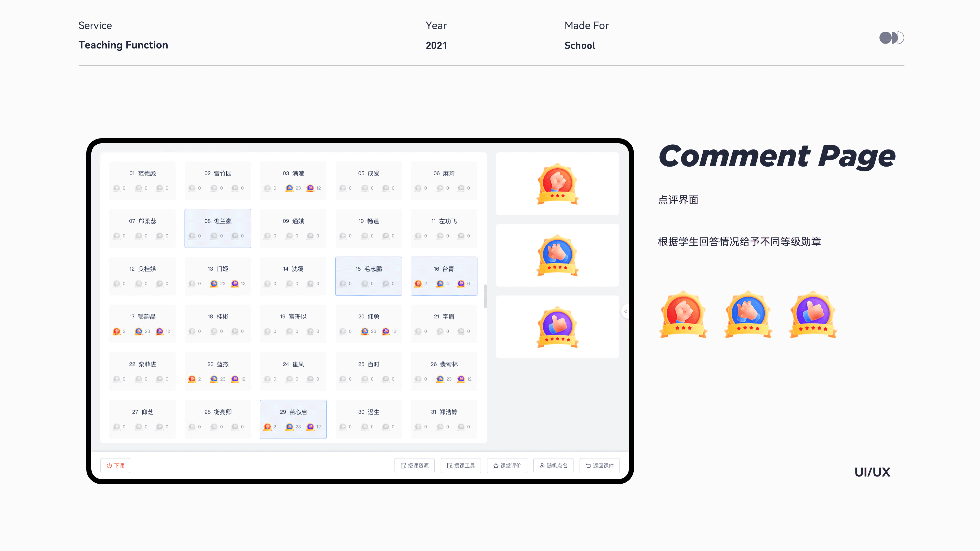Screen dimensions: 980x551
Task: Open 课堂评价 classroom evaluation
Action: click(507, 466)
